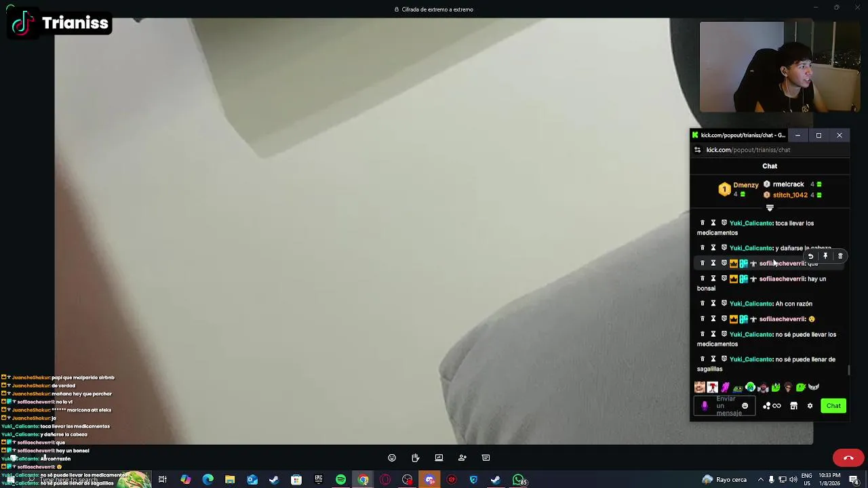Click the 'Enviar un mensaje' input field

[x=726, y=406]
